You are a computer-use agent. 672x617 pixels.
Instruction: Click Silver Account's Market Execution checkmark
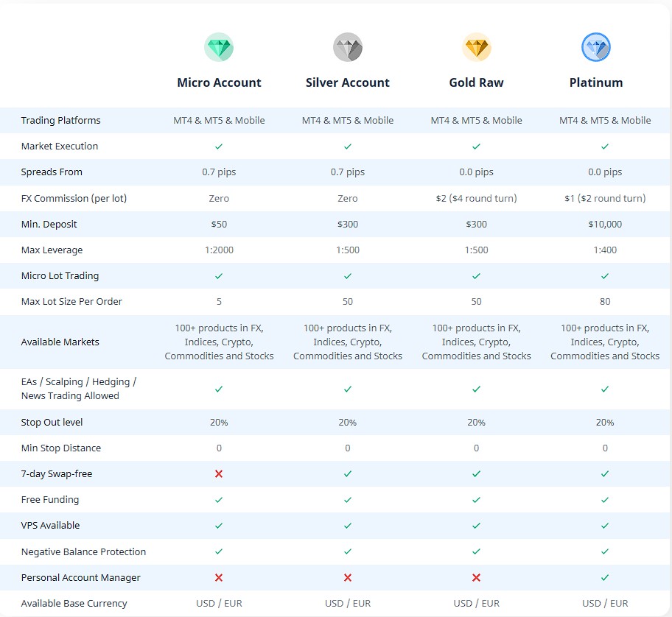tap(348, 147)
